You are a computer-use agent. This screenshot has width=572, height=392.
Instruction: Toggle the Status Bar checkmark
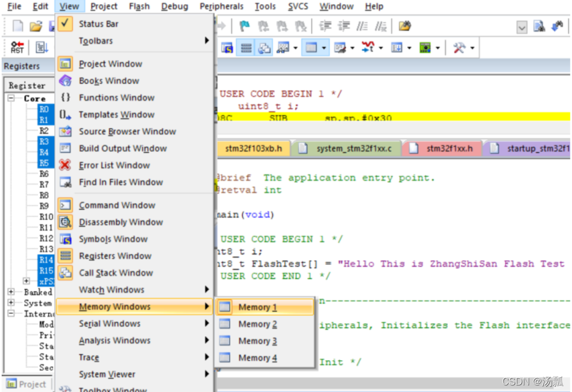click(65, 24)
